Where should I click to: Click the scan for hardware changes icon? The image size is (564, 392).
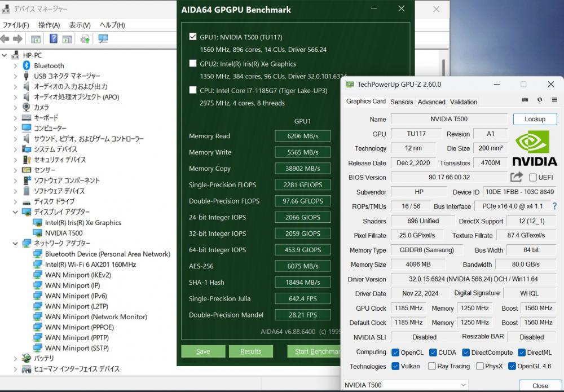point(103,39)
